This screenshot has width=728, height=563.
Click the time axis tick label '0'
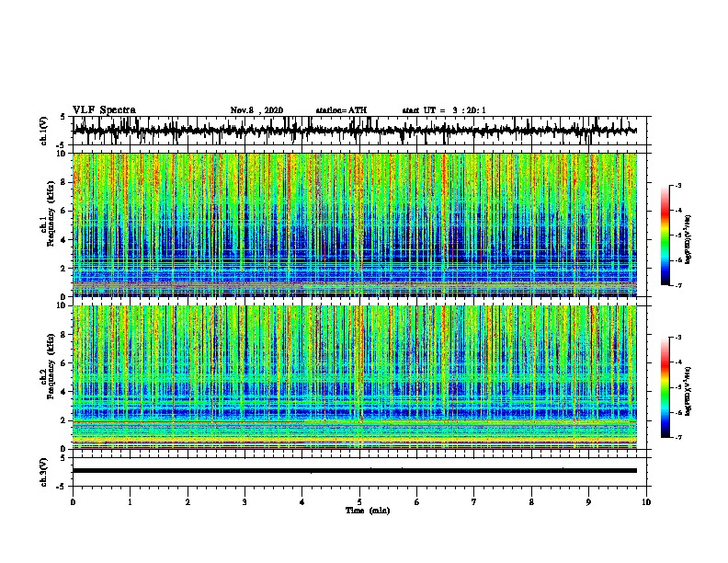[x=73, y=501]
